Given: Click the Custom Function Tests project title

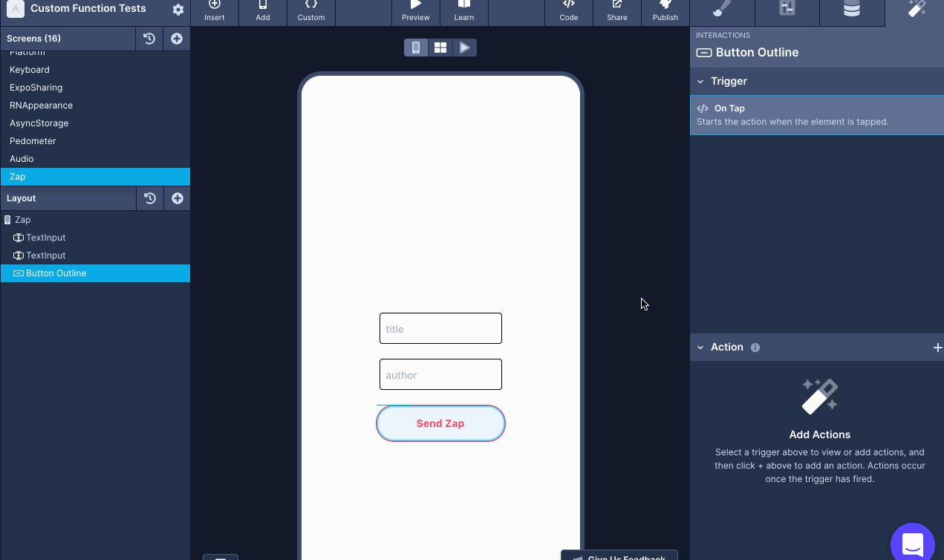Looking at the screenshot, I should point(88,9).
